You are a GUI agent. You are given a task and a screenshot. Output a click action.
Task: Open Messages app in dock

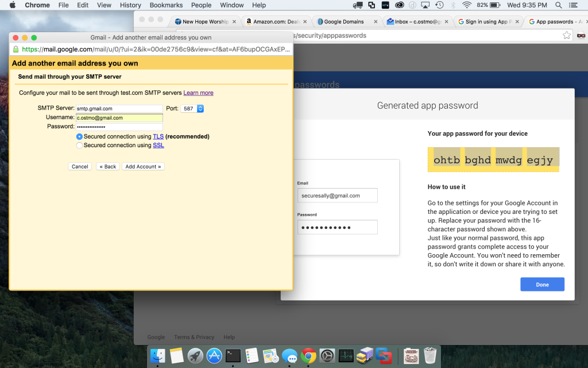(289, 355)
